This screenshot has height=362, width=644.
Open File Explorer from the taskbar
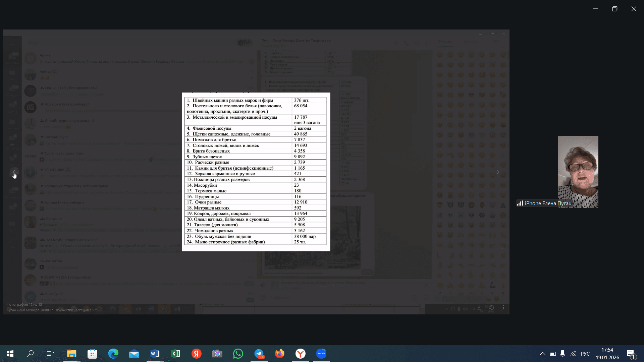tap(72, 354)
